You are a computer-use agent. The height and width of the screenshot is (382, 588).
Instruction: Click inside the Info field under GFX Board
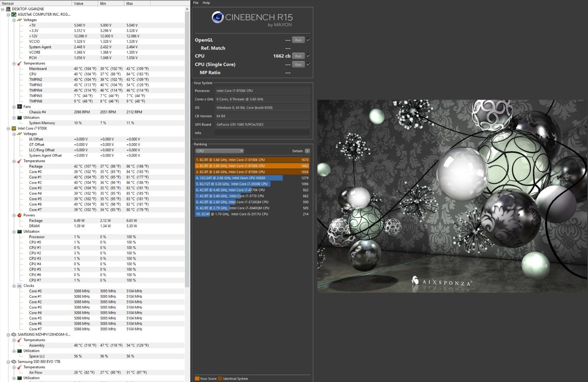(262, 133)
